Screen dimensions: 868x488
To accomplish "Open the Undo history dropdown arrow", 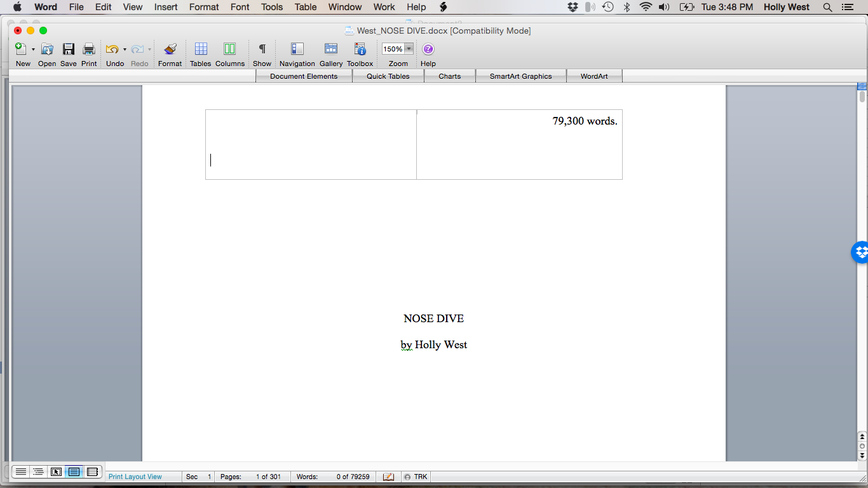I will 125,50.
